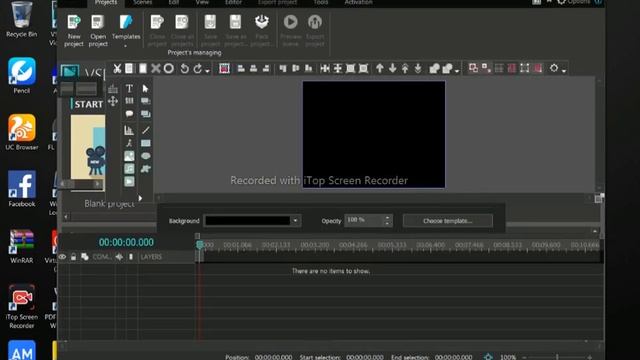Open the Templates menu in the ribbon
The width and height of the screenshot is (640, 360).
(x=126, y=31)
